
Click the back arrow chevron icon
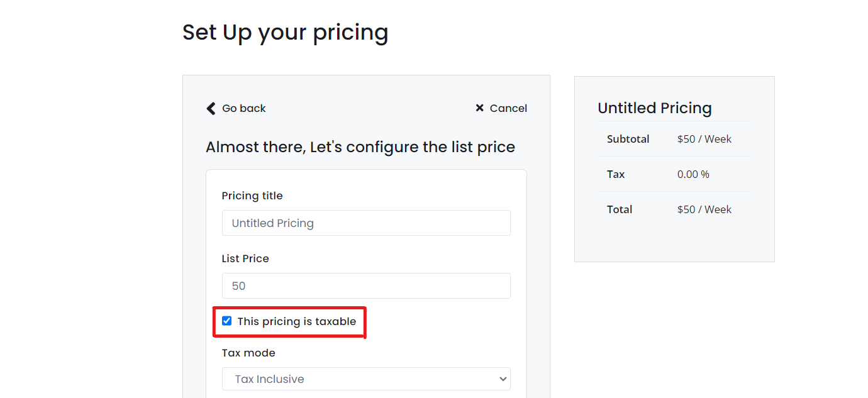tap(211, 108)
